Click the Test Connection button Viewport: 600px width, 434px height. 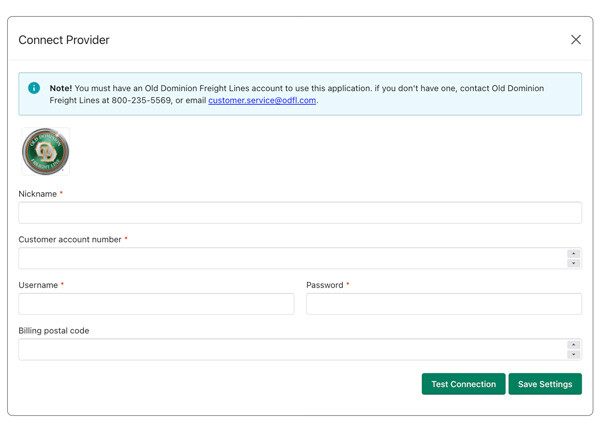click(463, 384)
